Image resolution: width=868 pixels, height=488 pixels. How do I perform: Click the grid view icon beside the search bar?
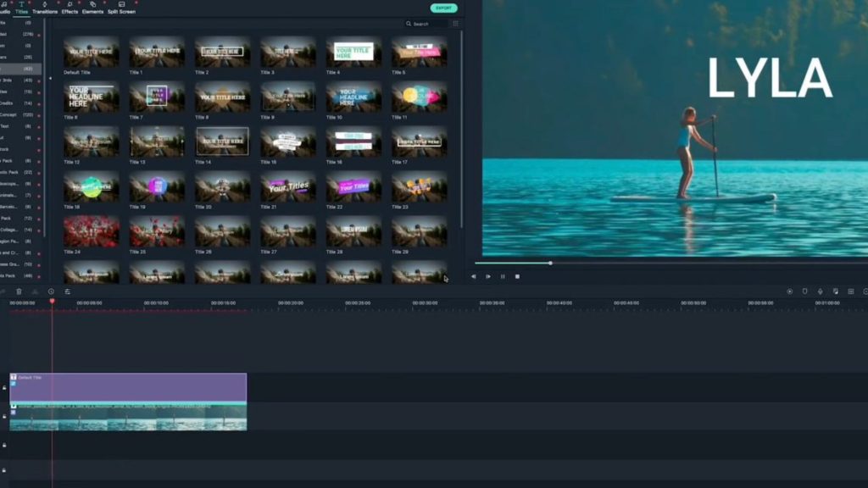455,24
